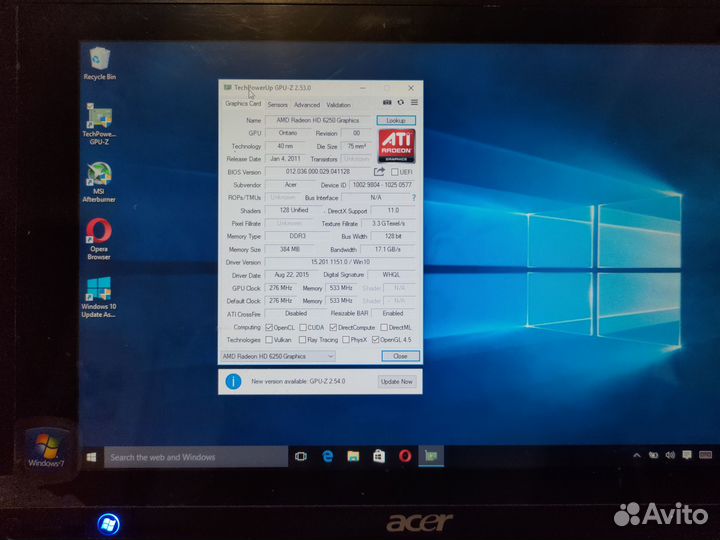
Task: Open File Explorer from the taskbar
Action: coord(353,456)
